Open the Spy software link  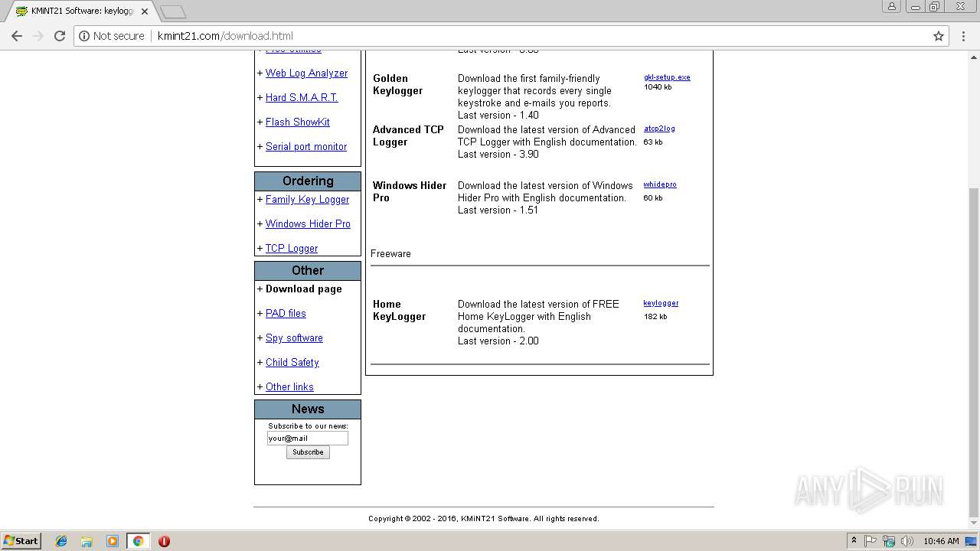tap(294, 338)
